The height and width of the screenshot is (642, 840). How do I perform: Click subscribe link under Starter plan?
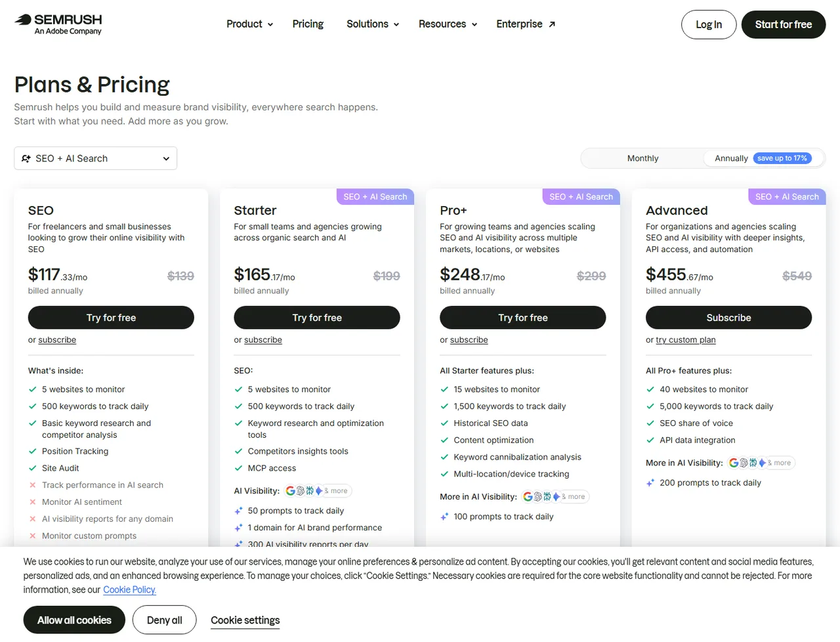coord(263,340)
